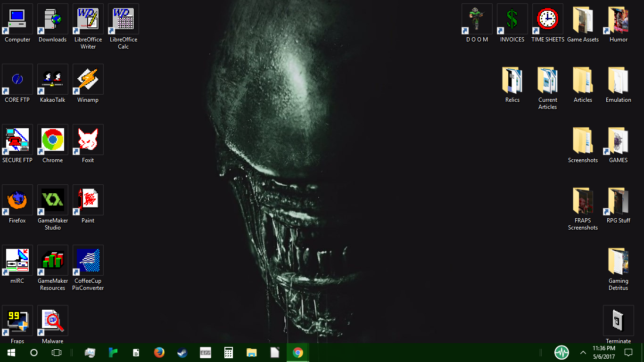
Task: Expand the hidden system tray icons chevron
Action: [583, 353]
